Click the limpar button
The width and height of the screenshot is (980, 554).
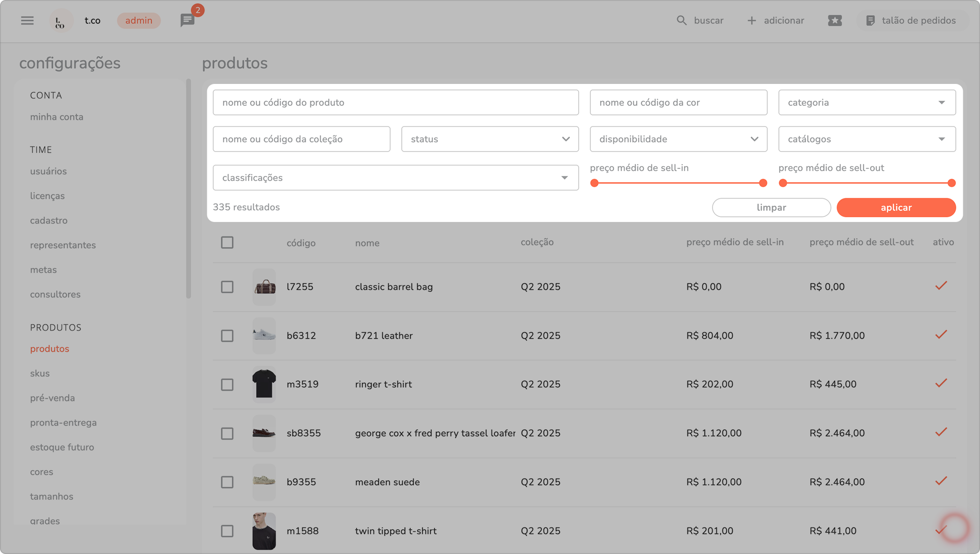[x=771, y=208]
